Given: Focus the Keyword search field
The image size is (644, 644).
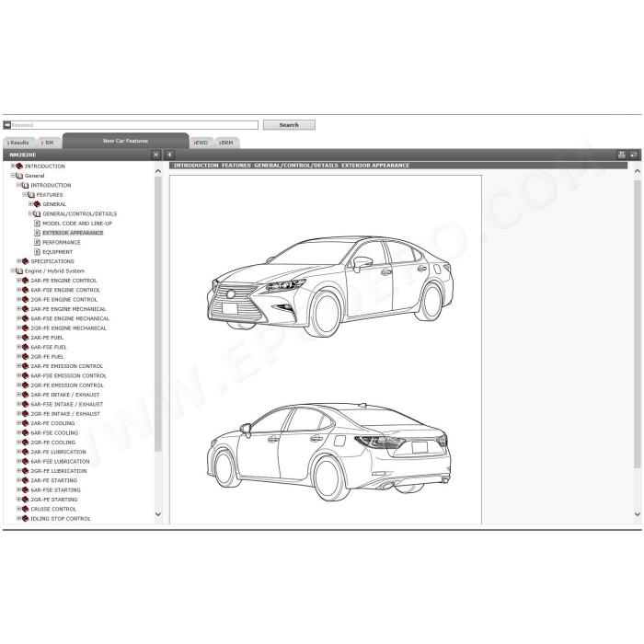Looking at the screenshot, I should [x=134, y=125].
